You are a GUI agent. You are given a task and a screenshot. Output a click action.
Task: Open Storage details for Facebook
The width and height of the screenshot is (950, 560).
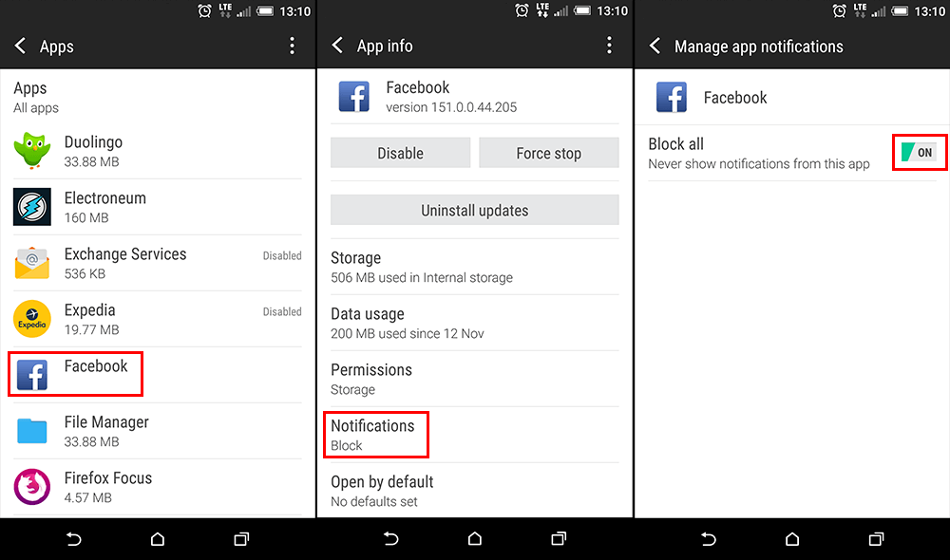(x=475, y=267)
